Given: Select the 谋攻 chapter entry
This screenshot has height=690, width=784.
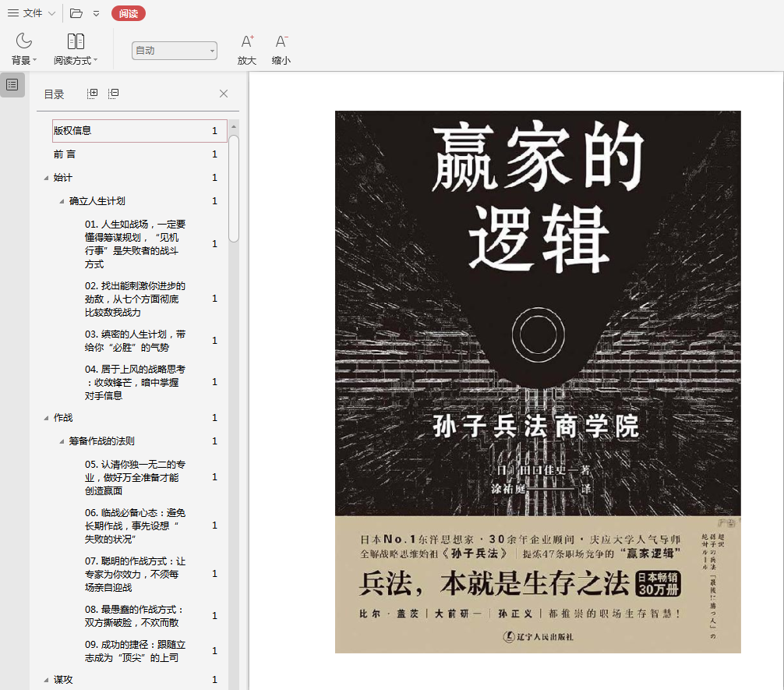Looking at the screenshot, I should [x=63, y=680].
